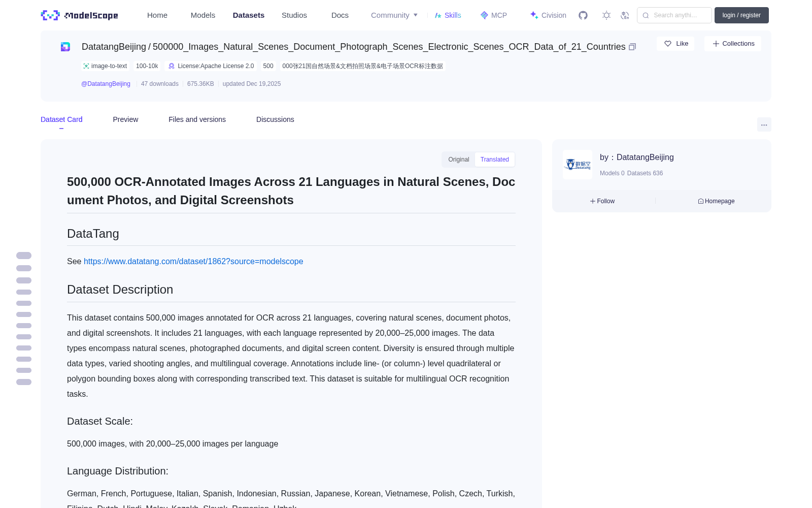Visit DatatangBeijing Homepage
The width and height of the screenshot is (812, 508).
716,201
